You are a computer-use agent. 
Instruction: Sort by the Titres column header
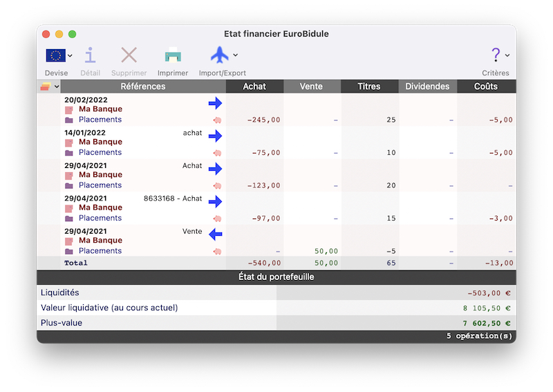(x=369, y=86)
